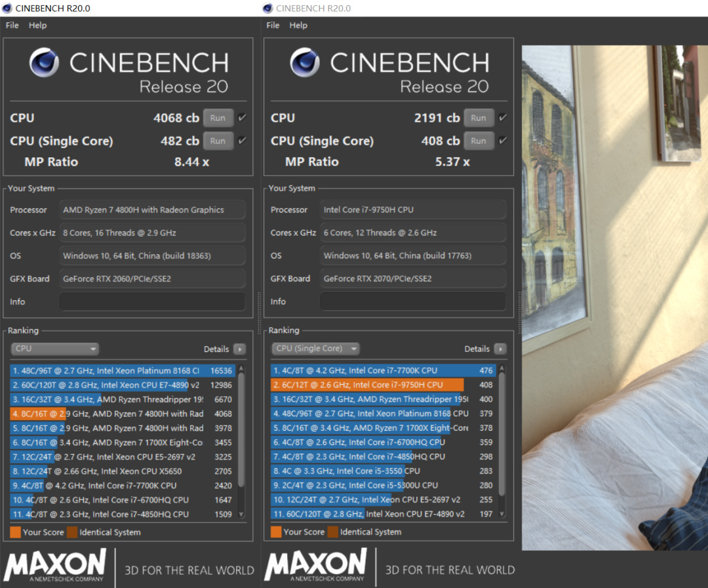The height and width of the screenshot is (588, 708).
Task: Select Threadripper row scoring 6670
Action: tap(123, 399)
